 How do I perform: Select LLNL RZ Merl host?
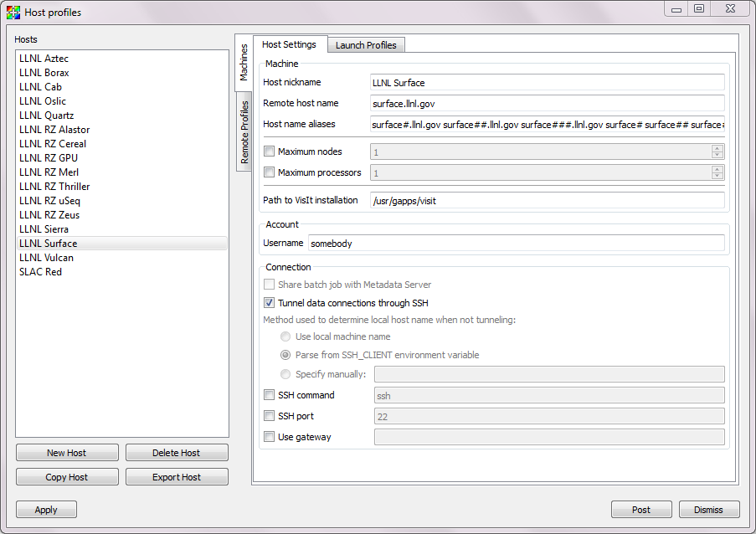coord(122,172)
